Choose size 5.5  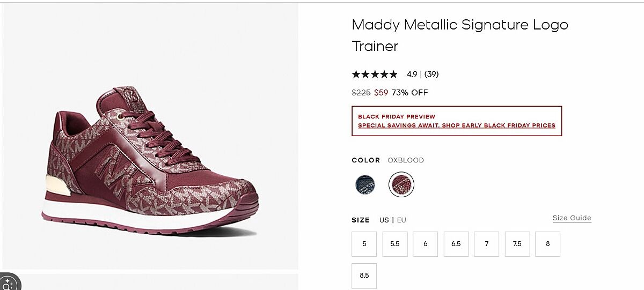coord(395,244)
